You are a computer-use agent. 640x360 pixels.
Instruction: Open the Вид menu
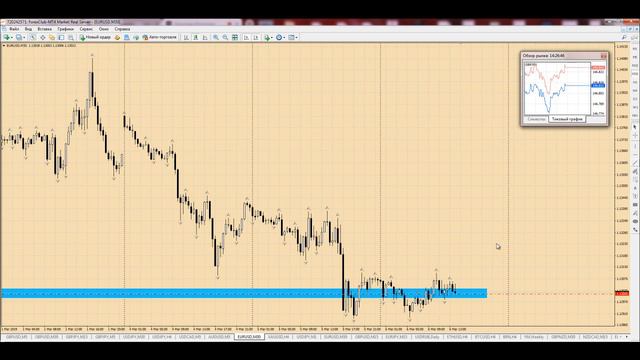pos(28,29)
